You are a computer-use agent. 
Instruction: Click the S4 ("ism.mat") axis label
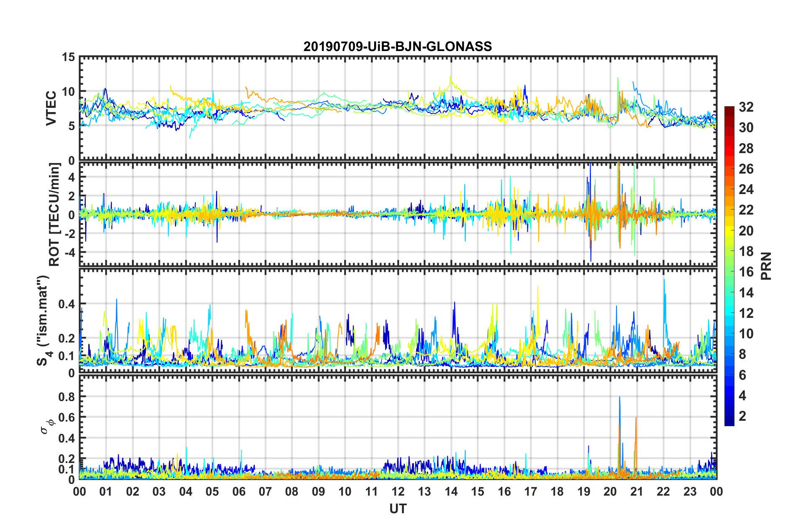44,320
